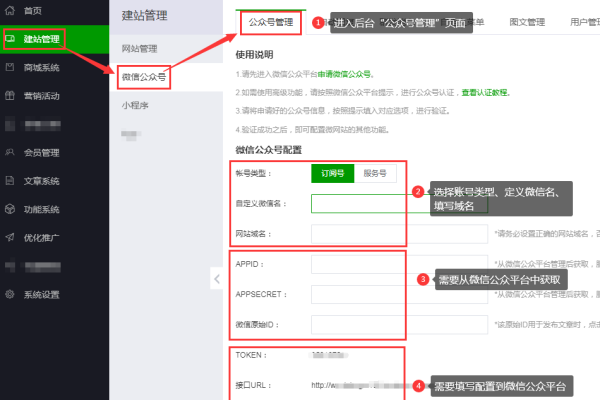Switch to the 图文管理 tab

[x=527, y=22]
